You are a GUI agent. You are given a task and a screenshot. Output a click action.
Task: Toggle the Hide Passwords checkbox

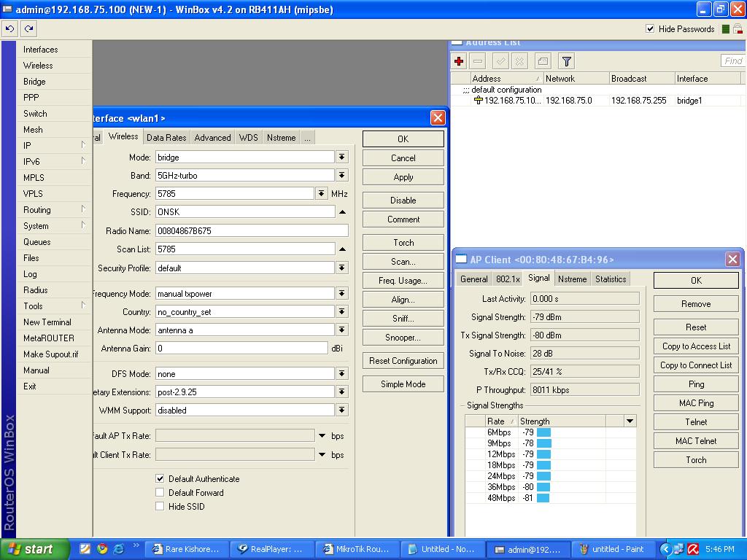pyautogui.click(x=650, y=29)
